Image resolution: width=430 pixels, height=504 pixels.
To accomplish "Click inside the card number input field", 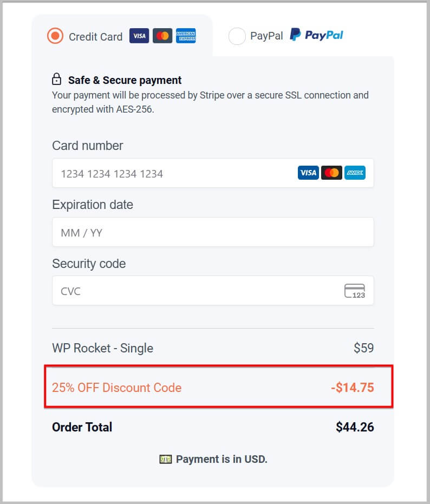I will click(x=162, y=173).
